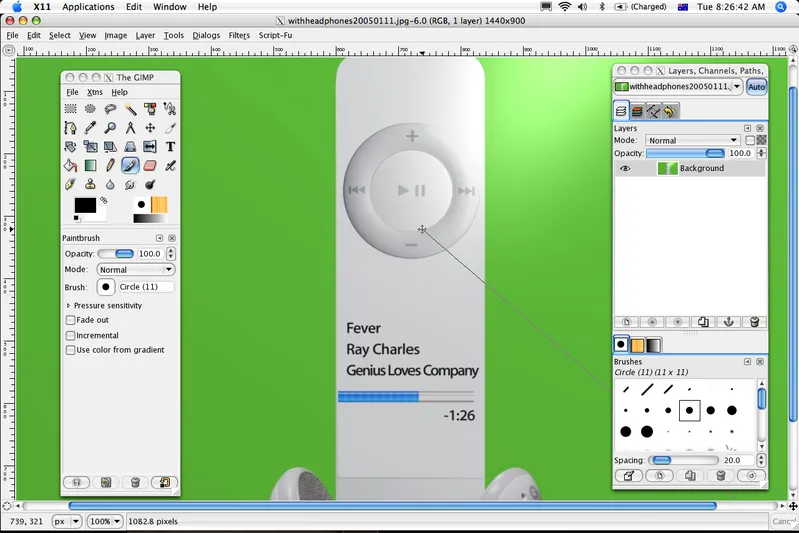Expand the Pressure sensitivity section
The width and height of the screenshot is (799, 533).
coord(68,305)
